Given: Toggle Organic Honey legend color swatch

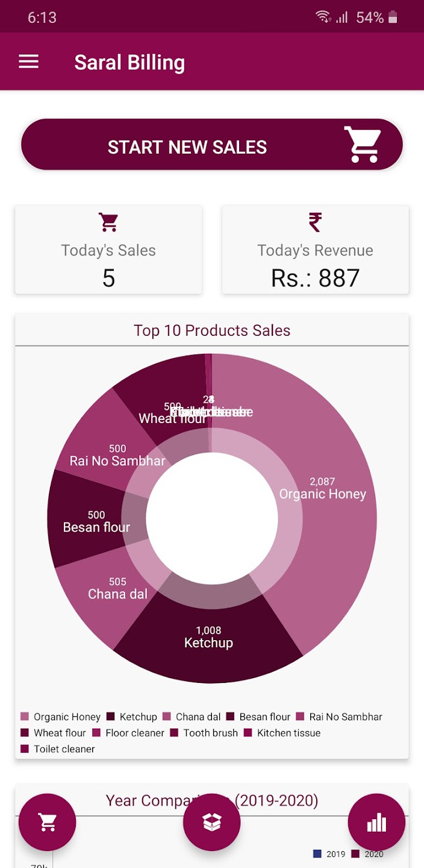Looking at the screenshot, I should click(25, 717).
